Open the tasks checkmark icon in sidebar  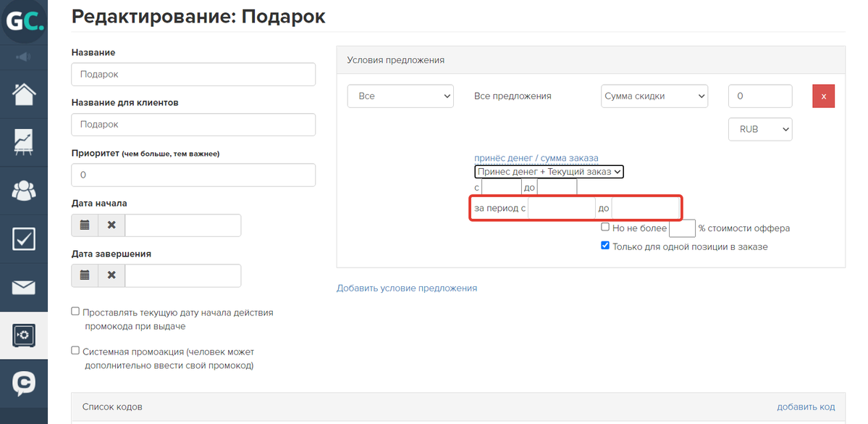click(24, 239)
